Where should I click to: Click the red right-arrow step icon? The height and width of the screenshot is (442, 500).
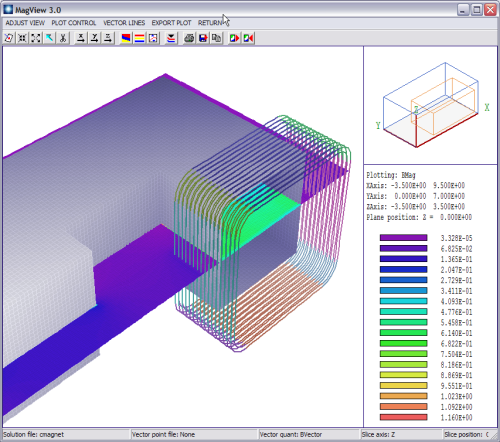(x=234, y=38)
